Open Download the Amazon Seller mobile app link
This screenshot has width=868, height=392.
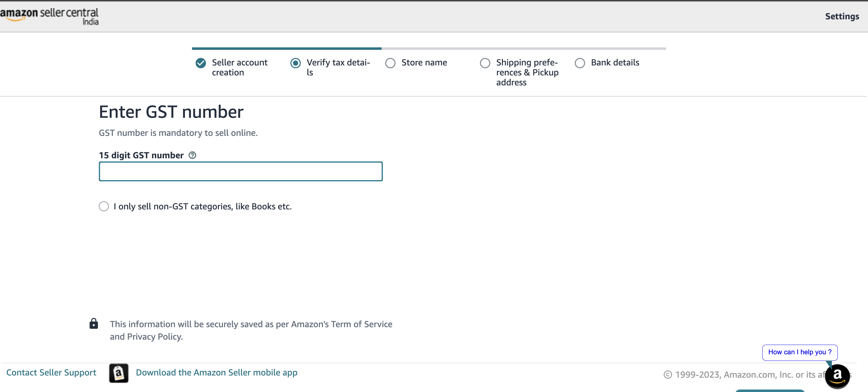coord(216,372)
